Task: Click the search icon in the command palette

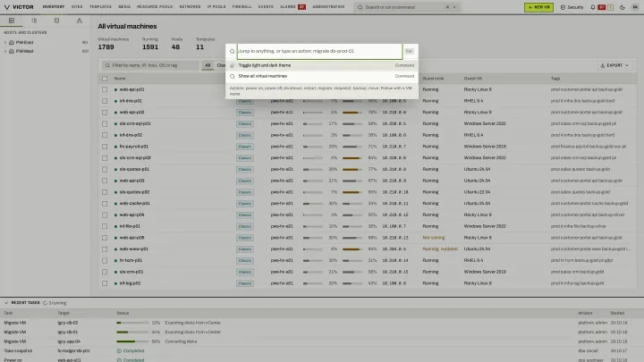Action: (232, 51)
